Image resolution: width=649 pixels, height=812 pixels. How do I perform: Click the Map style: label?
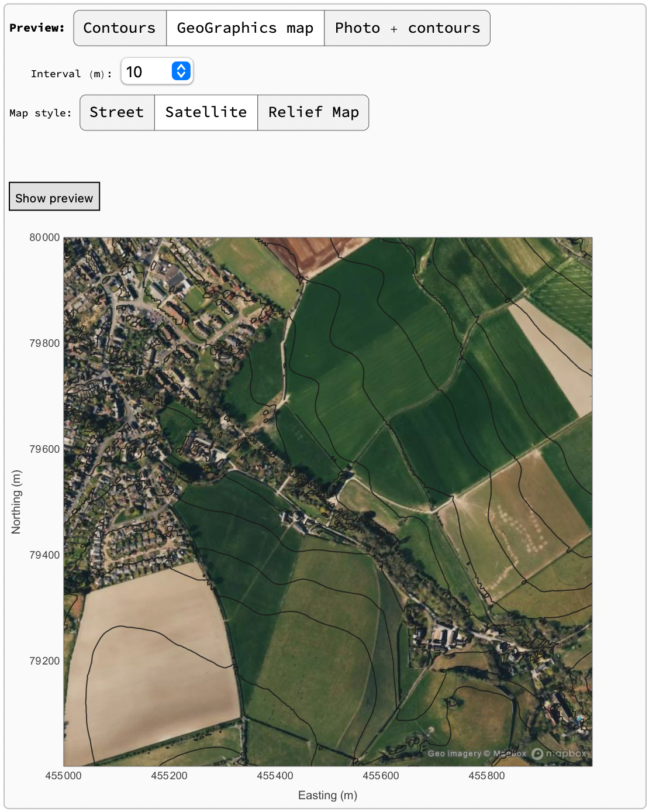tap(40, 113)
